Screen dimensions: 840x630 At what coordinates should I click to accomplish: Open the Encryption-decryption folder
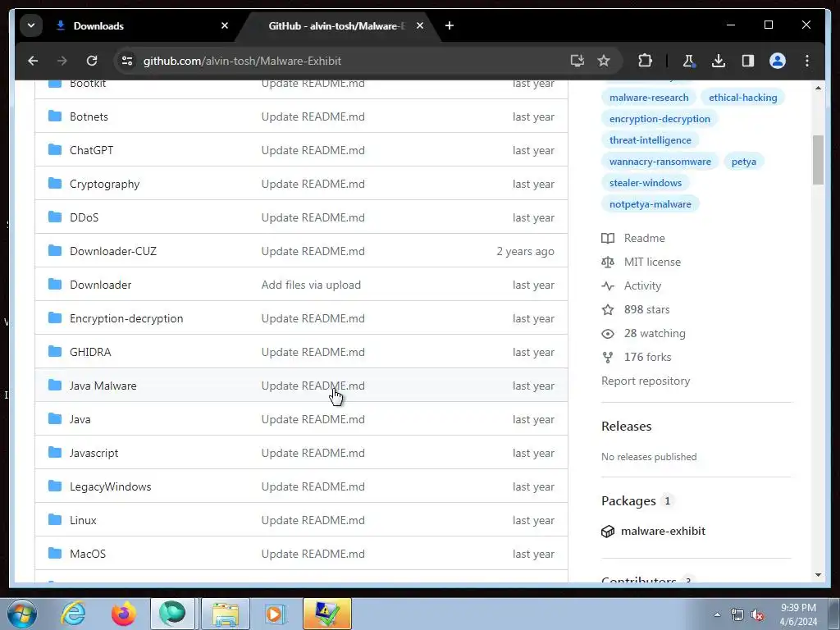point(126,319)
